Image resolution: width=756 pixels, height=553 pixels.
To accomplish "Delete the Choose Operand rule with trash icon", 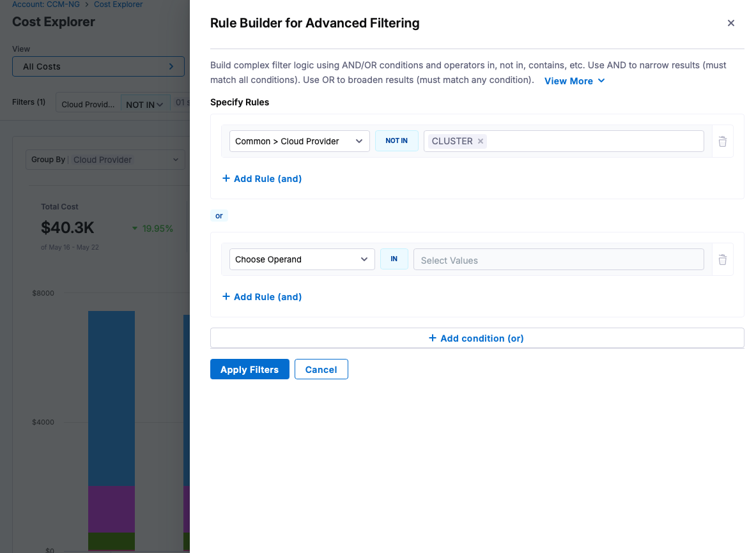I will pos(722,259).
